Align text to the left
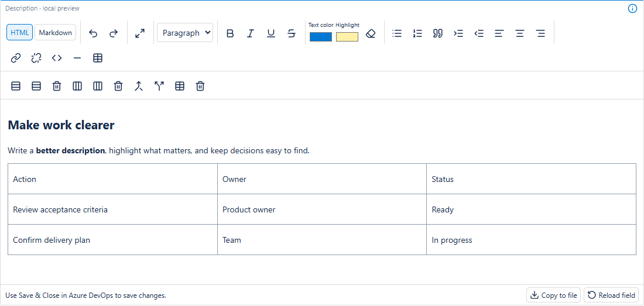 tap(499, 33)
